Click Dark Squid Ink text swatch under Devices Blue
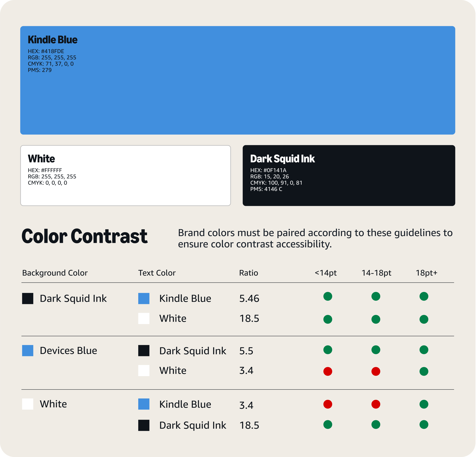Image resolution: width=476 pixels, height=457 pixels. [144, 351]
